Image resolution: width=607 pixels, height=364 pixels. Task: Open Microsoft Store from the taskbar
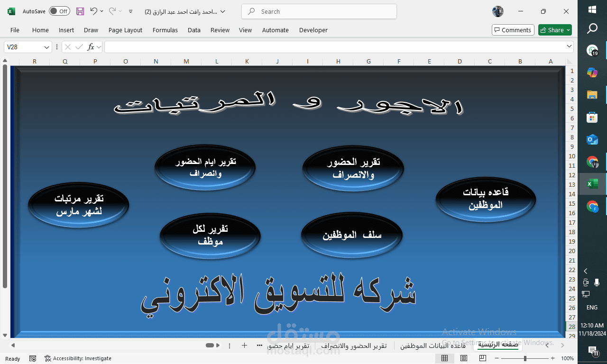[x=592, y=117]
